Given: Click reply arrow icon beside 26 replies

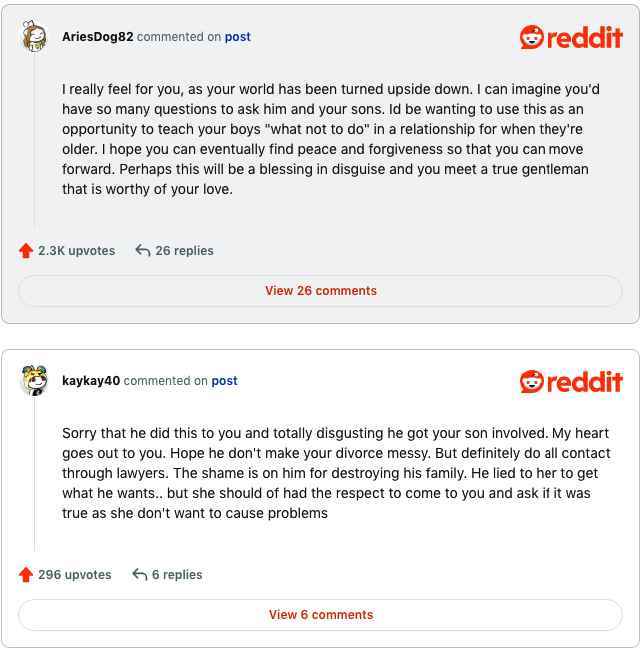Looking at the screenshot, I should (x=143, y=251).
